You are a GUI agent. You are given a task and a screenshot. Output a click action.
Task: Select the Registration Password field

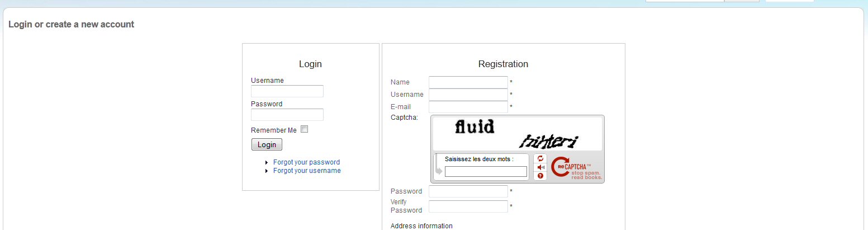coord(468,191)
